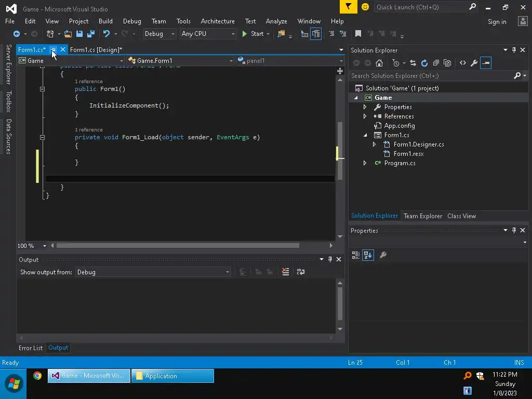The image size is (532, 399).
Task: Click the bookmark icon in toolbar
Action: tap(358, 33)
